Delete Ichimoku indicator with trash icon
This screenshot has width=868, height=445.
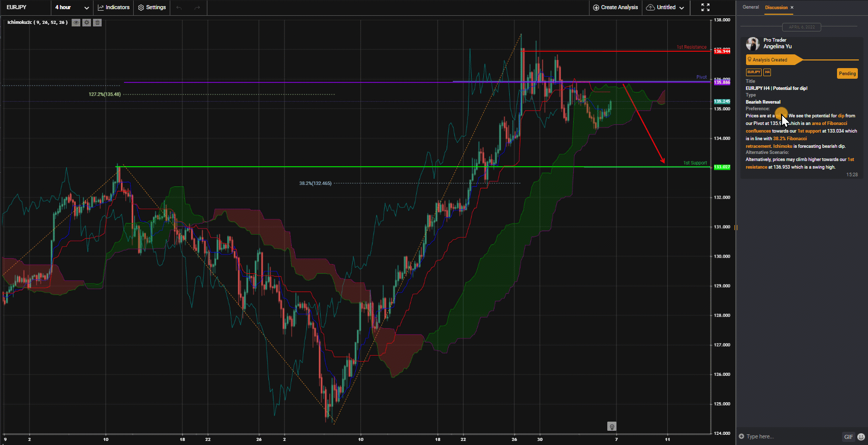98,22
